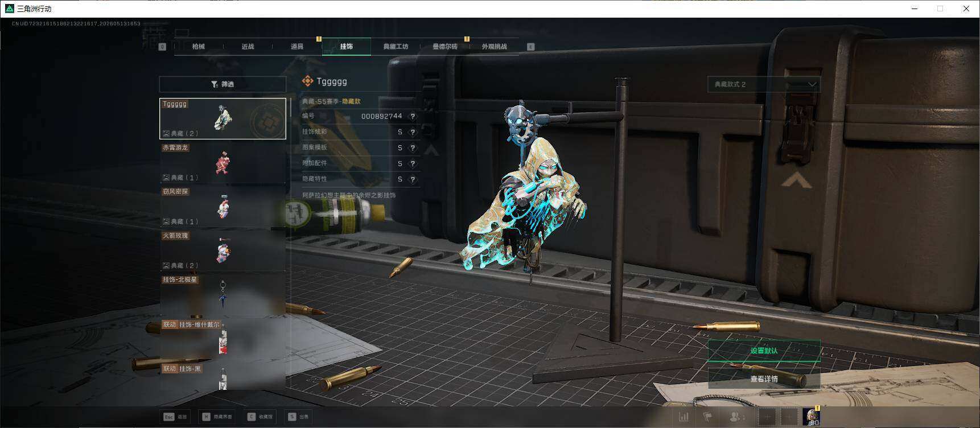Select the 挂饰-北极星 charm item
980x428 pixels.
pos(223,295)
